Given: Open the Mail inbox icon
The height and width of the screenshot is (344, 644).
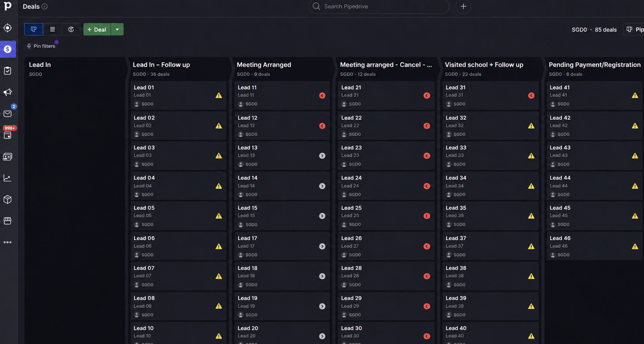Looking at the screenshot, I should point(8,114).
